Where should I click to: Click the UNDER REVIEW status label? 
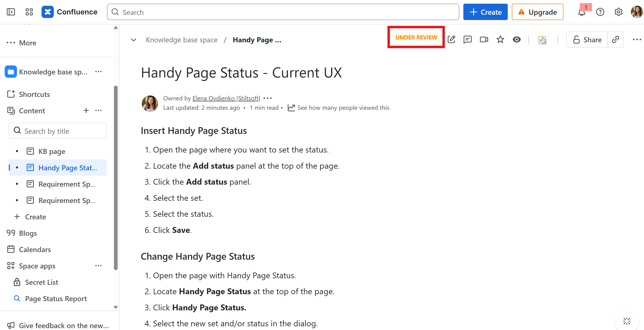[416, 37]
